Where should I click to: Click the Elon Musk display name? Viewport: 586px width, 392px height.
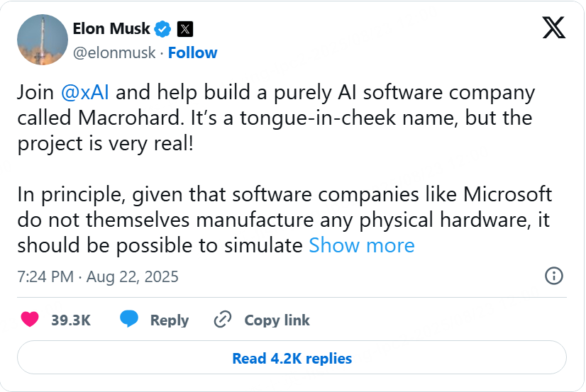click(111, 29)
